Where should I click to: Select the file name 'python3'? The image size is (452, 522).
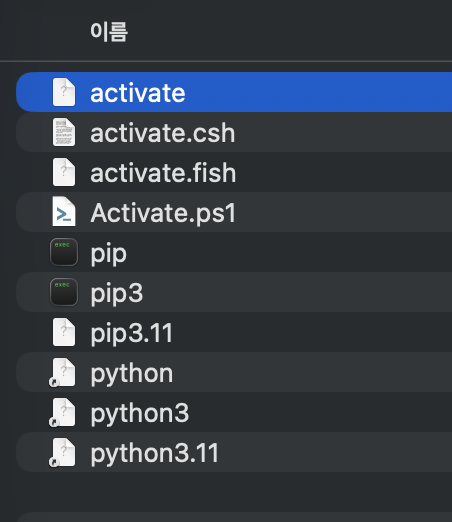pos(140,414)
